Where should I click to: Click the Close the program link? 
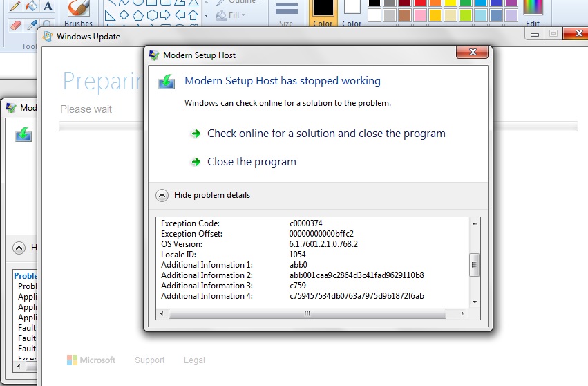pyautogui.click(x=252, y=162)
